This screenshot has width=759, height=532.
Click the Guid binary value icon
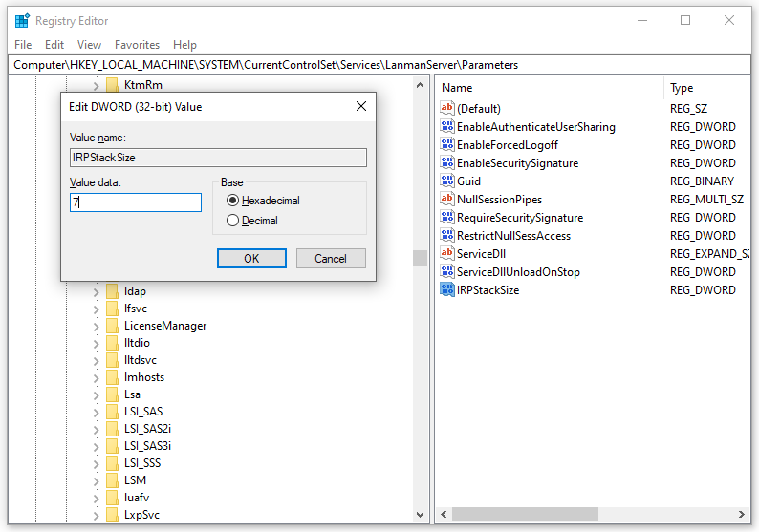[446, 181]
